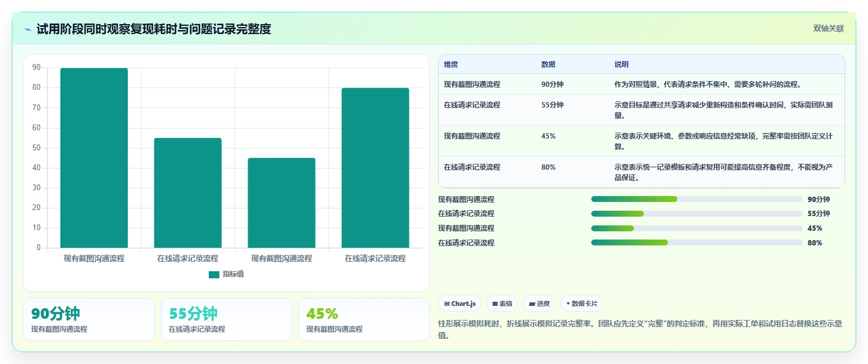Click the 90分钟 cell in the table
This screenshot has height=364, width=868.
[552, 85]
